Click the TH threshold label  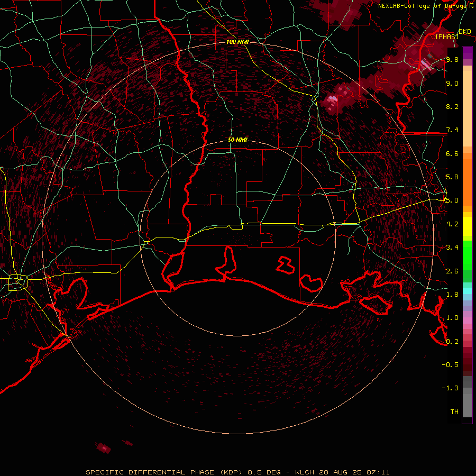pos(454,412)
